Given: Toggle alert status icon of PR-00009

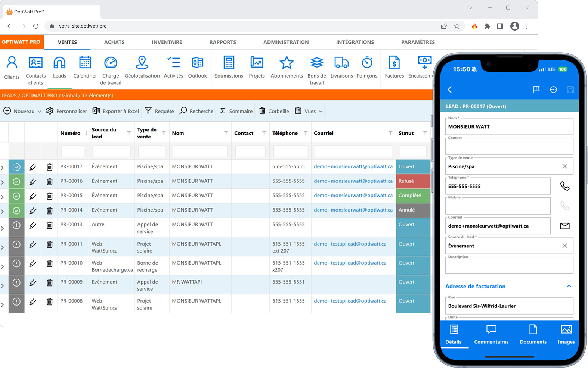Looking at the screenshot, I should point(16,282).
